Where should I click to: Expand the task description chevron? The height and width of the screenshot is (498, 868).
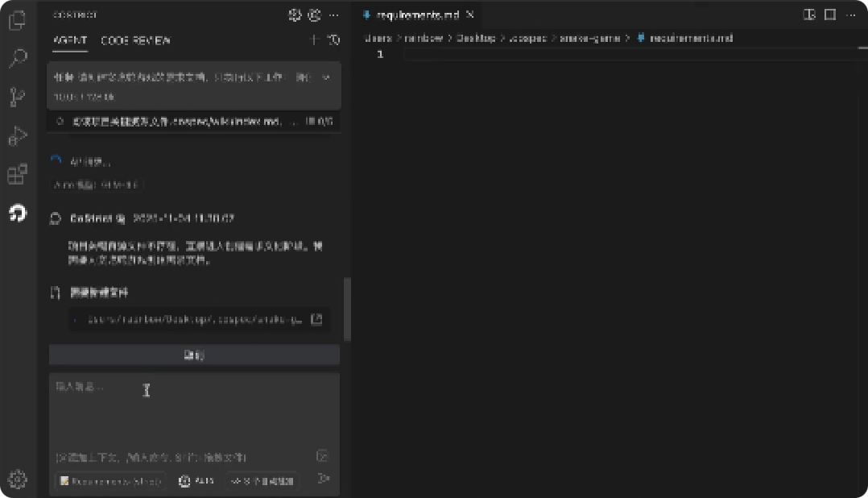pyautogui.click(x=326, y=77)
